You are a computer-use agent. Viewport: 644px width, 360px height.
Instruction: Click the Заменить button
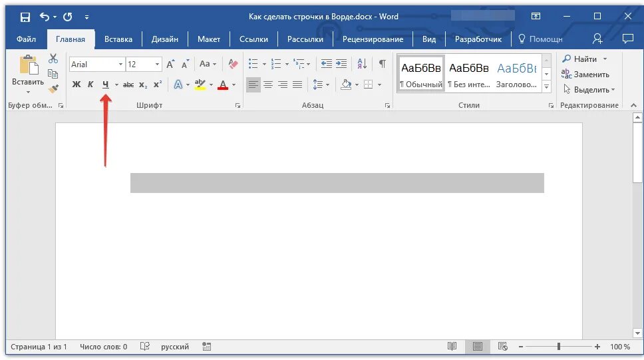(x=585, y=75)
